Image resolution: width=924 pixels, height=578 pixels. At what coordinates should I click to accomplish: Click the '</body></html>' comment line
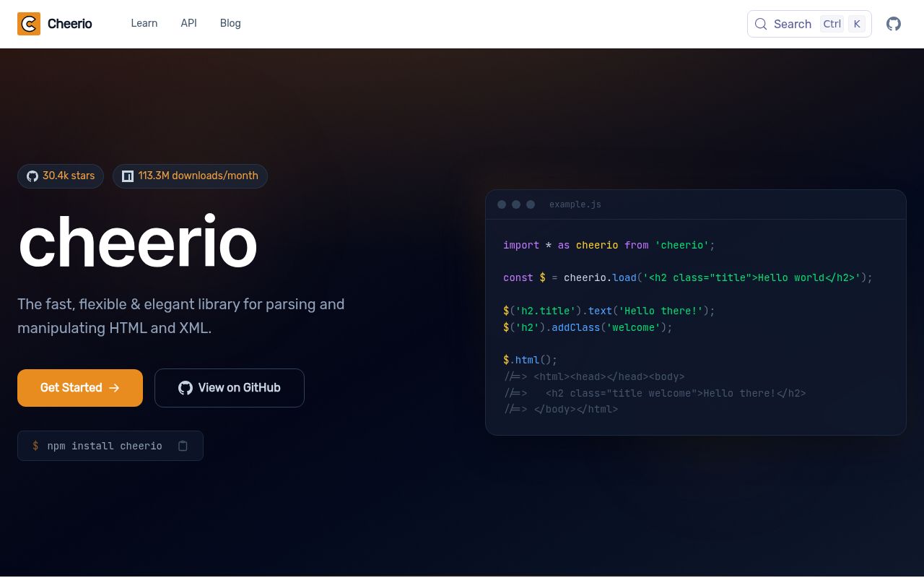(x=561, y=409)
